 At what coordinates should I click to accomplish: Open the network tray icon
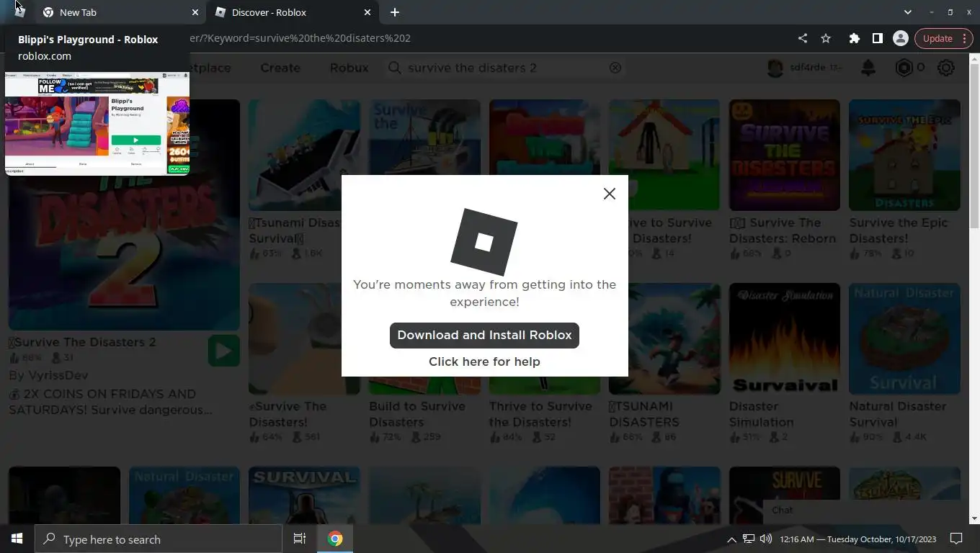pos(749,539)
